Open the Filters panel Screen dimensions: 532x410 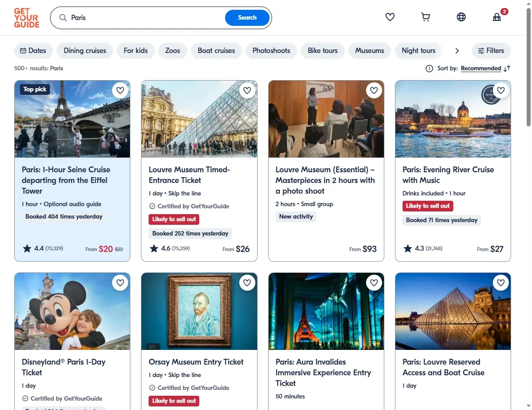pyautogui.click(x=491, y=51)
